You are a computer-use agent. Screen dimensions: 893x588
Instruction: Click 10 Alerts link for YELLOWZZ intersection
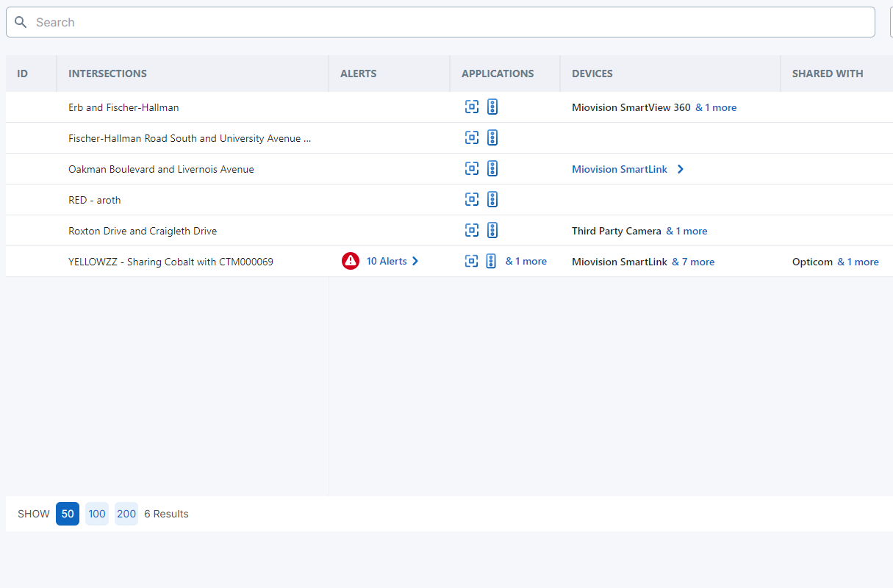(387, 261)
